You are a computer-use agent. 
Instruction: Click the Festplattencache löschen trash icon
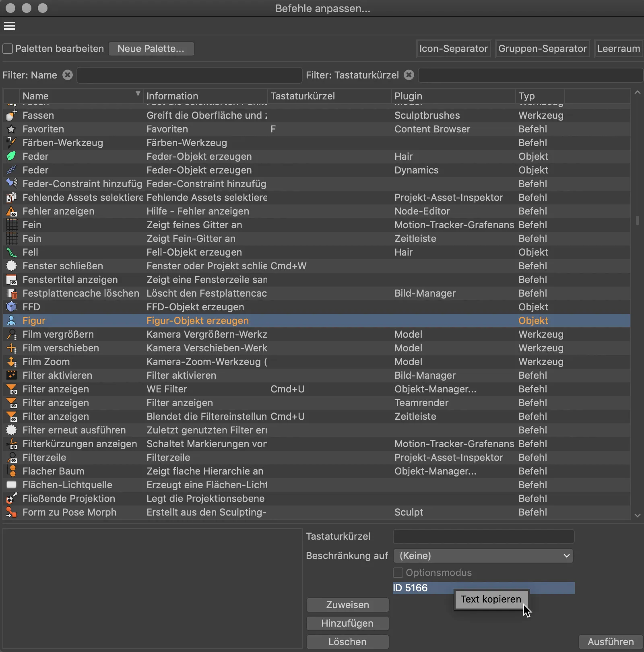pyautogui.click(x=11, y=293)
